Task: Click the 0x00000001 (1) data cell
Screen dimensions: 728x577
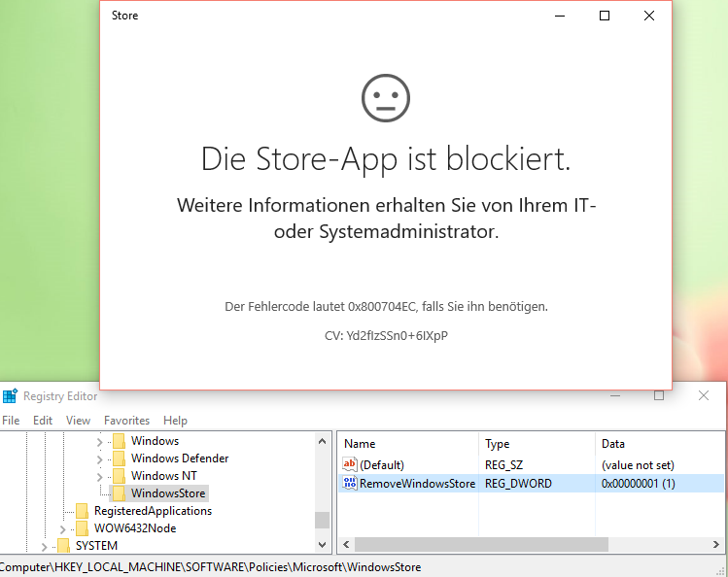Action: pyautogui.click(x=638, y=484)
